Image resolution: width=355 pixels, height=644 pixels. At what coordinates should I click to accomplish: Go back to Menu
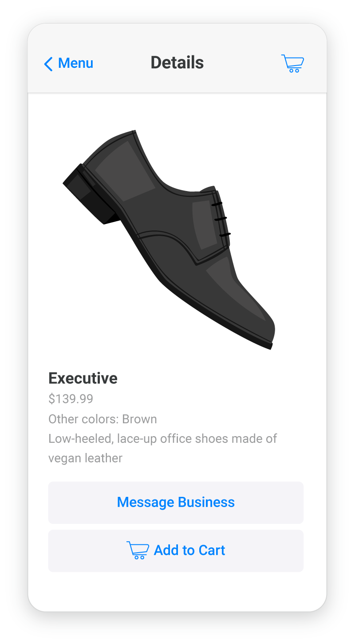pos(68,63)
